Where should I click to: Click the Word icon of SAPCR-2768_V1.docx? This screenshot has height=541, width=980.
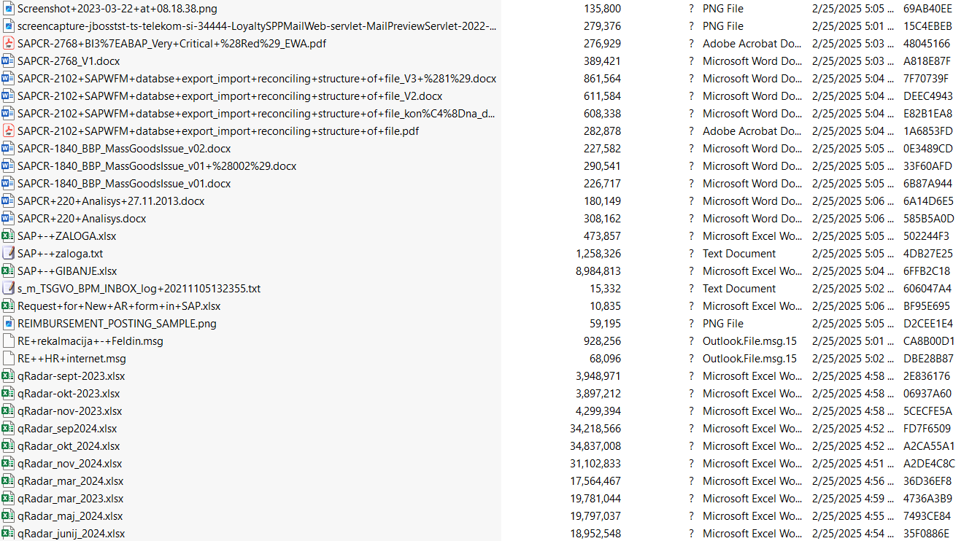point(8,61)
